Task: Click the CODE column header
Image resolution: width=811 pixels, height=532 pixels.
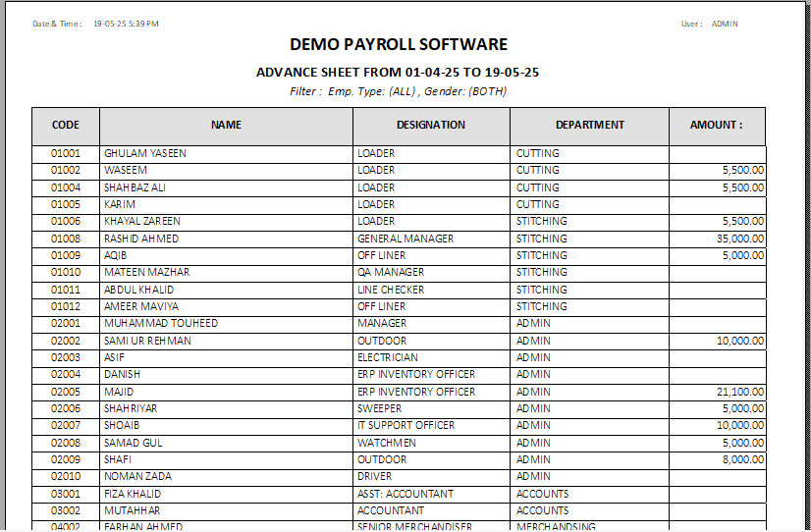Action: tap(66, 126)
